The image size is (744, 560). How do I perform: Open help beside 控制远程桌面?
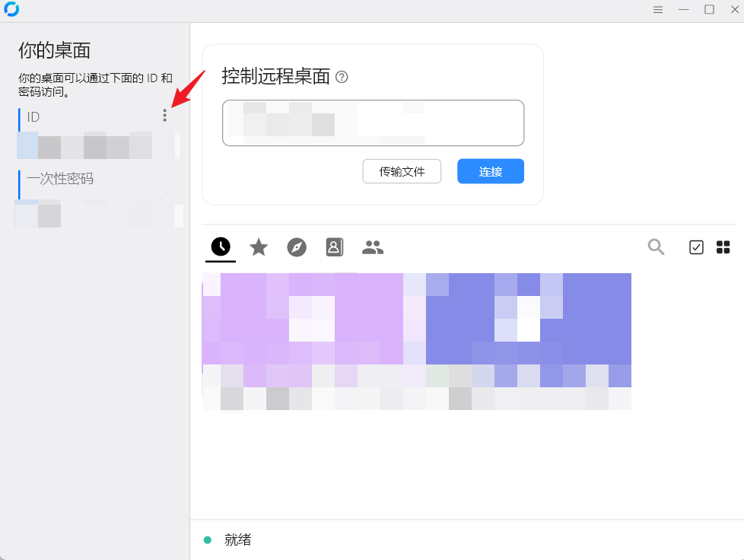pyautogui.click(x=341, y=77)
